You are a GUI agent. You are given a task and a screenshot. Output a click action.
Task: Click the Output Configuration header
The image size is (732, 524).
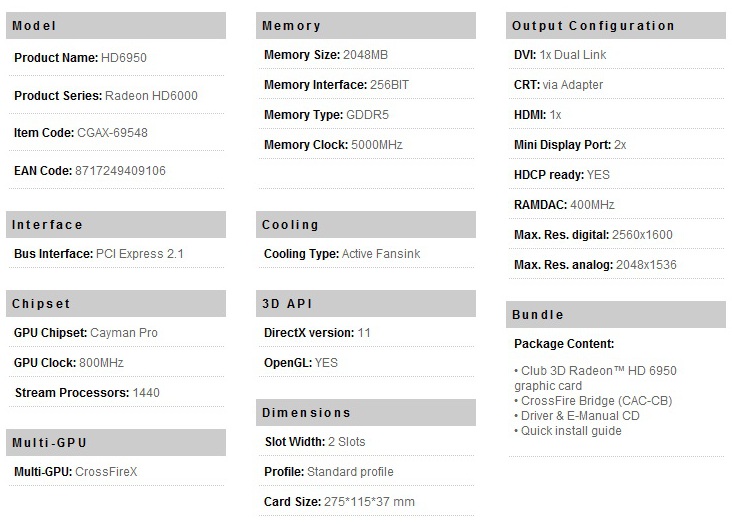[x=616, y=26]
